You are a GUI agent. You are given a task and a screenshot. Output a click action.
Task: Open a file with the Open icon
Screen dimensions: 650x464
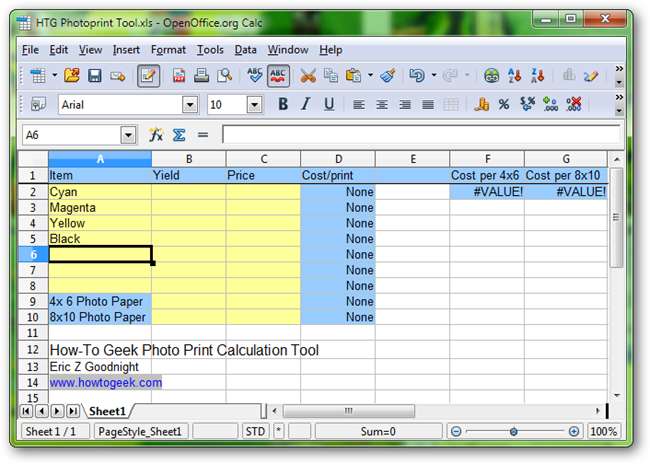[x=72, y=76]
